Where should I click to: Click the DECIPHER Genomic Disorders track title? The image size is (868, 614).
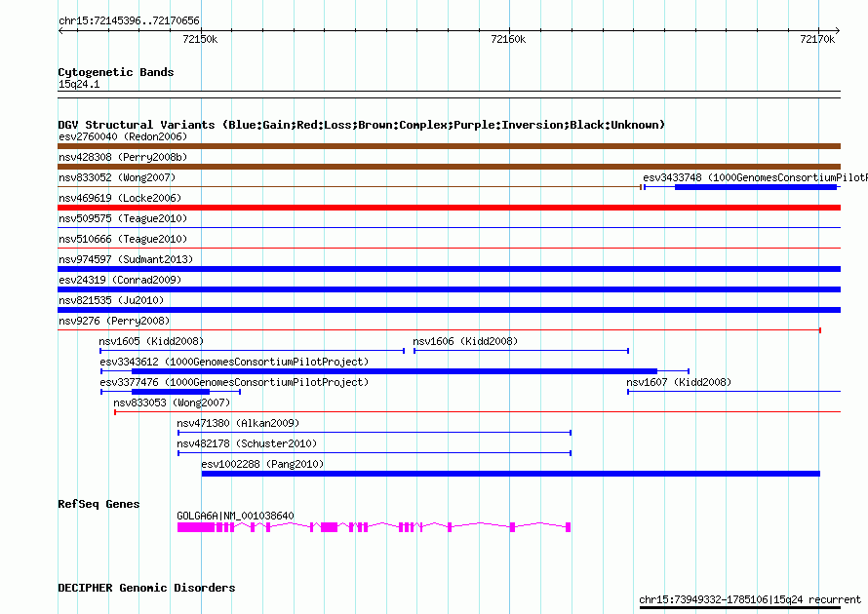pos(146,588)
